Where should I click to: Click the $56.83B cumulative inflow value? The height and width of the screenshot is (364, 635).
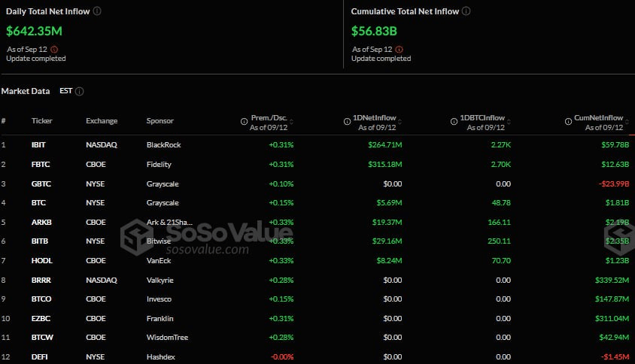pyautogui.click(x=374, y=31)
